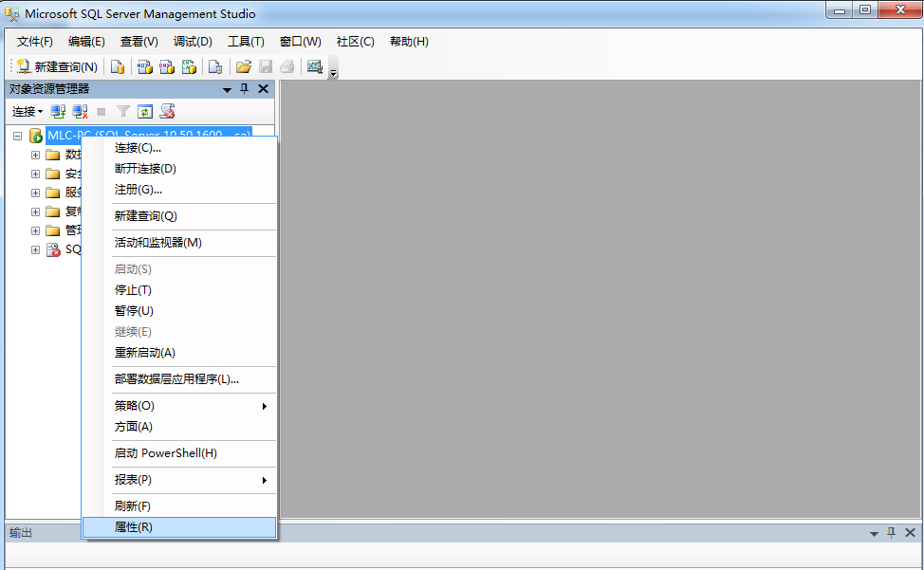This screenshot has width=924, height=570.
Task: Choose 断开连接(D) in context menu
Action: point(179,169)
